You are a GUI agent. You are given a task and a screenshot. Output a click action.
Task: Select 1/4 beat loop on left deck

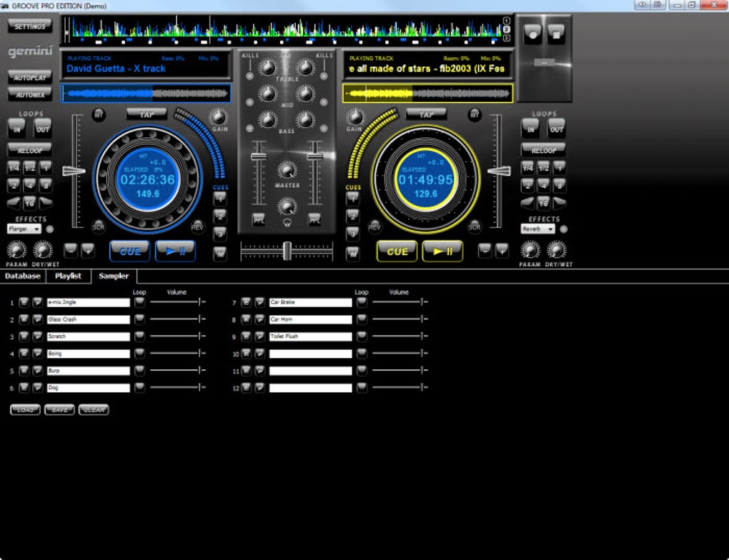point(14,168)
